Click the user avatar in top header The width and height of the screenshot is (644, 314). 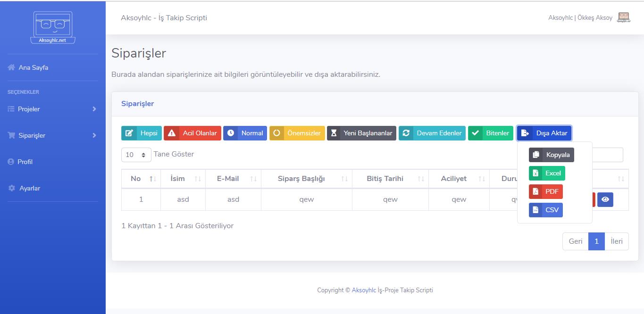click(x=624, y=17)
